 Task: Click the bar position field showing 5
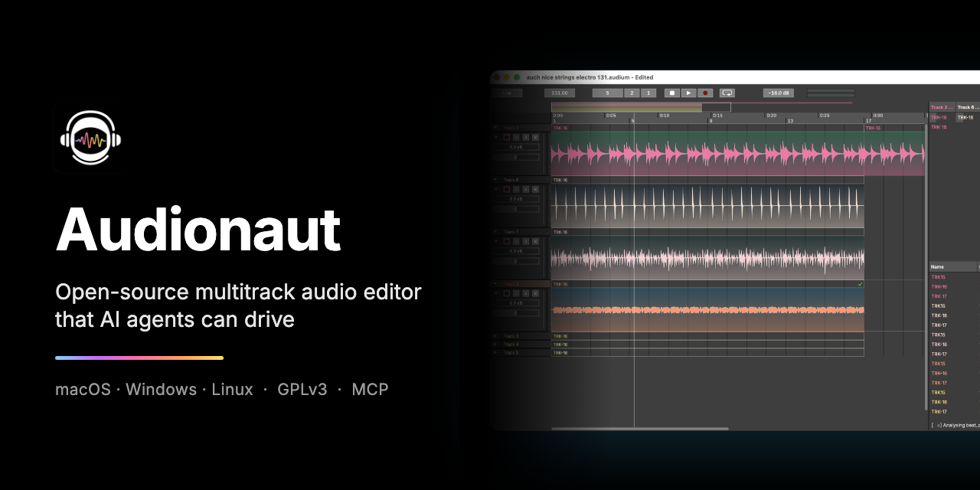point(607,93)
